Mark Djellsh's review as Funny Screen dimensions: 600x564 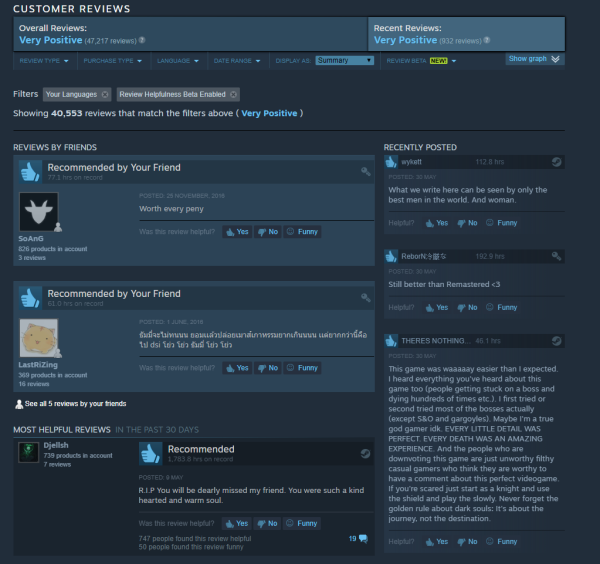(x=302, y=523)
